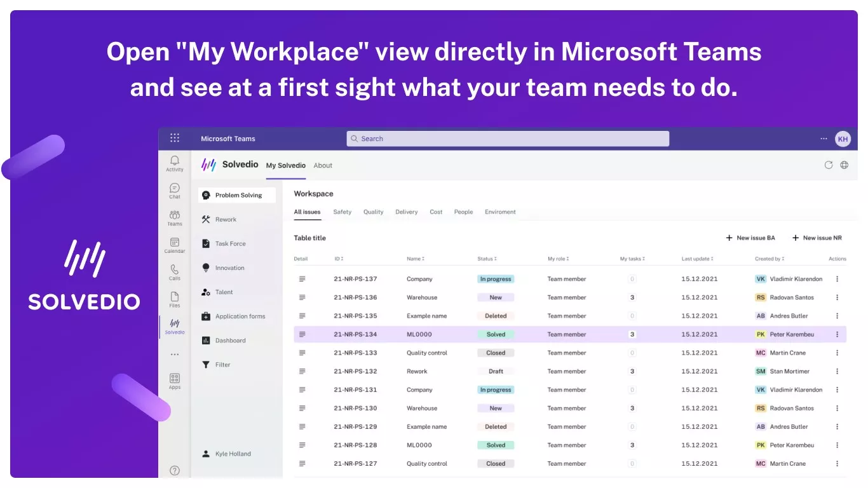Click Created by Stan Mortimer

pyautogui.click(x=782, y=371)
